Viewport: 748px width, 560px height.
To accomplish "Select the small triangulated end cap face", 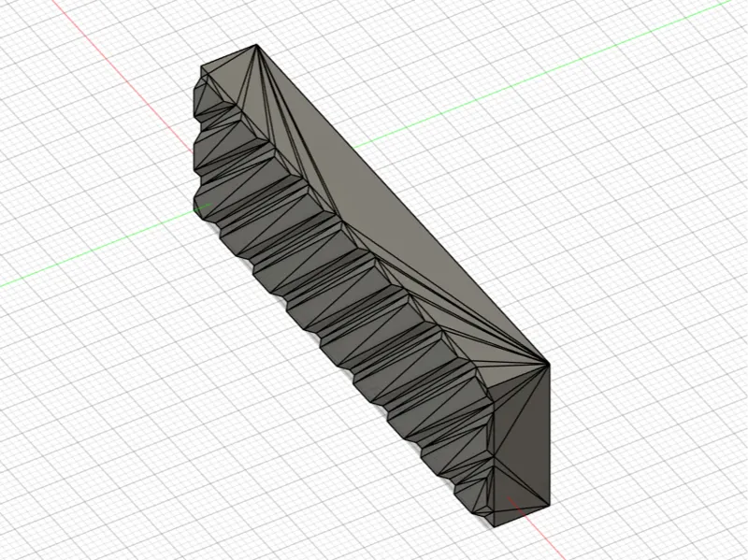I will [x=523, y=446].
